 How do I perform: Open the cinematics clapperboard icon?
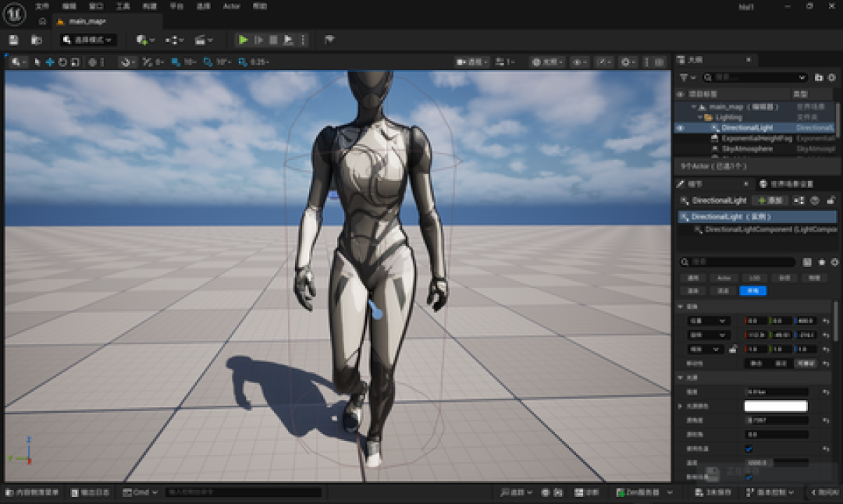[203, 40]
